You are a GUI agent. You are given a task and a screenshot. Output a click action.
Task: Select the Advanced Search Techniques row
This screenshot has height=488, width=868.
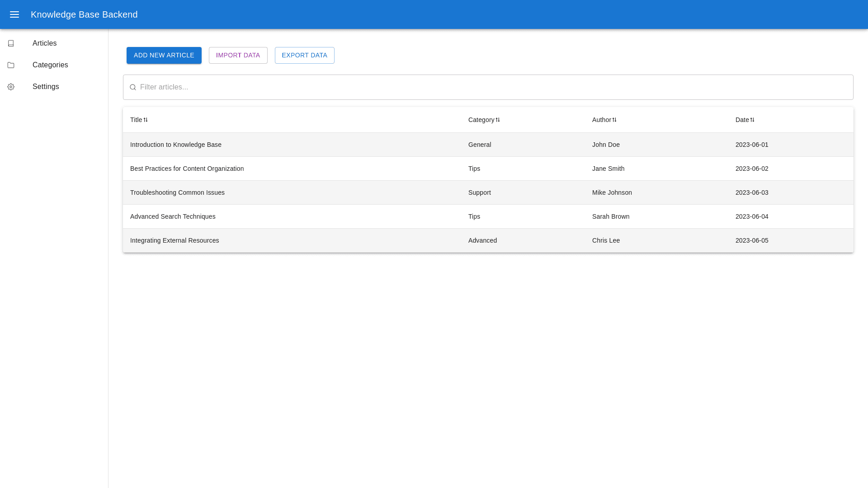(x=173, y=216)
